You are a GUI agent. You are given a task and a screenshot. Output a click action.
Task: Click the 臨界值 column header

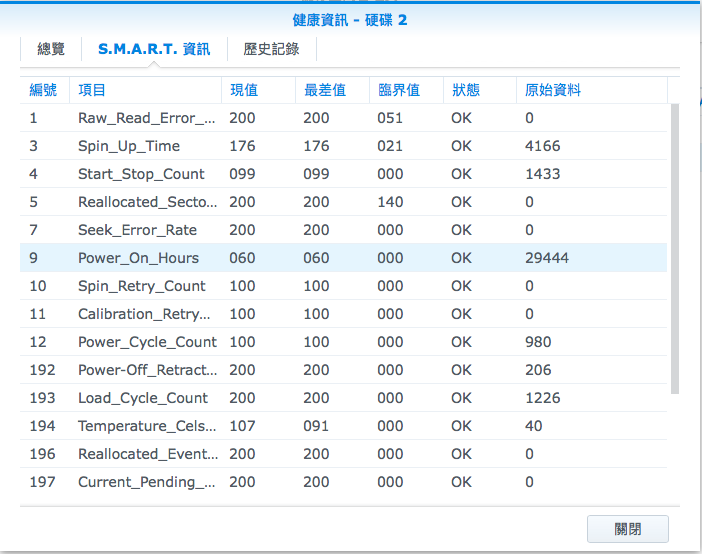click(x=406, y=90)
